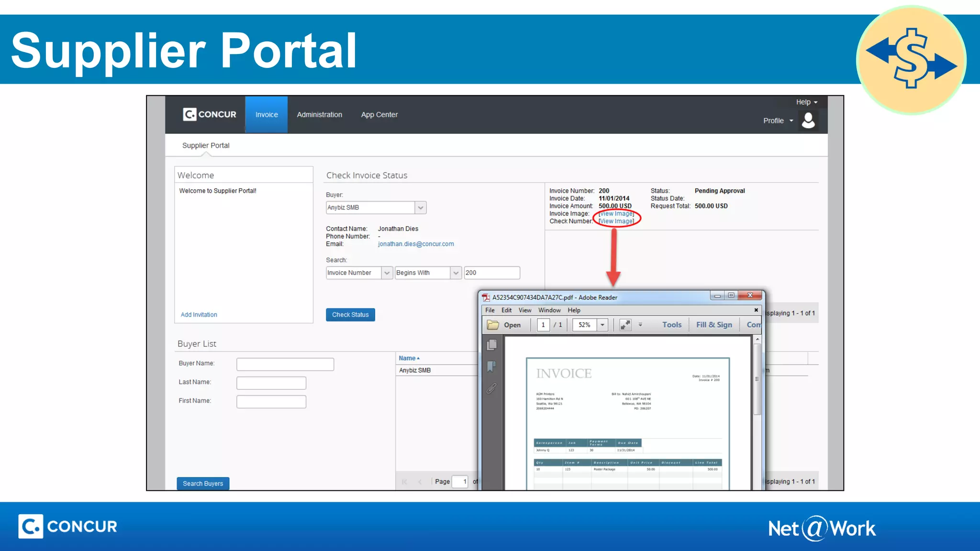Click the search value field containing 200
The image size is (980, 551).
pyautogui.click(x=492, y=273)
